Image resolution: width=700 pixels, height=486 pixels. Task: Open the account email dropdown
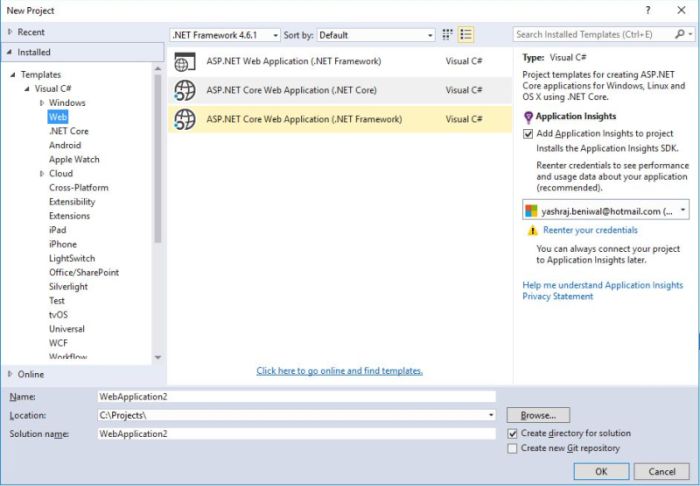click(x=606, y=211)
